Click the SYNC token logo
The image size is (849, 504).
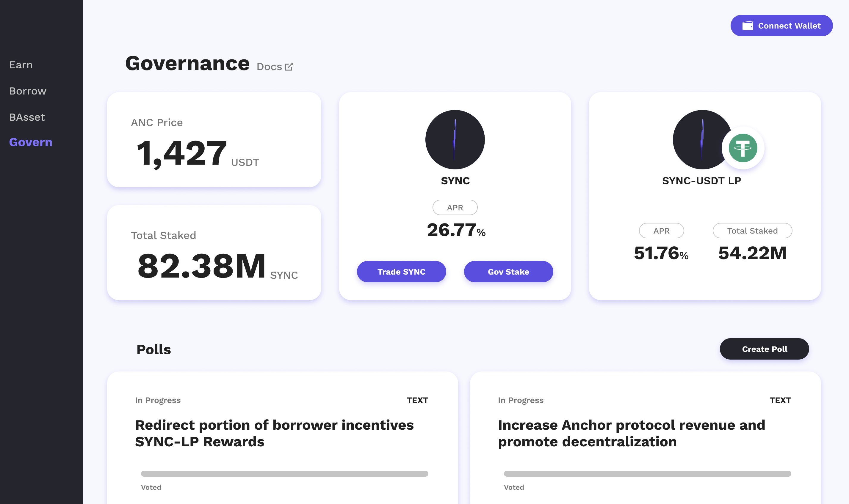pyautogui.click(x=455, y=140)
